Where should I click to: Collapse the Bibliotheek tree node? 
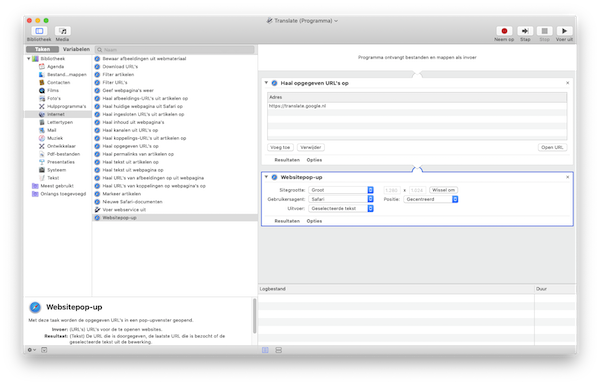coord(29,59)
